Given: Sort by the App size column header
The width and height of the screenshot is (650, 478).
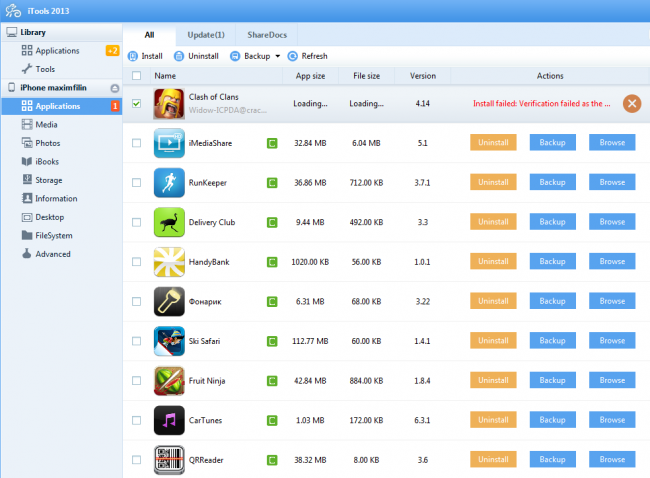Looking at the screenshot, I should tap(302, 76).
